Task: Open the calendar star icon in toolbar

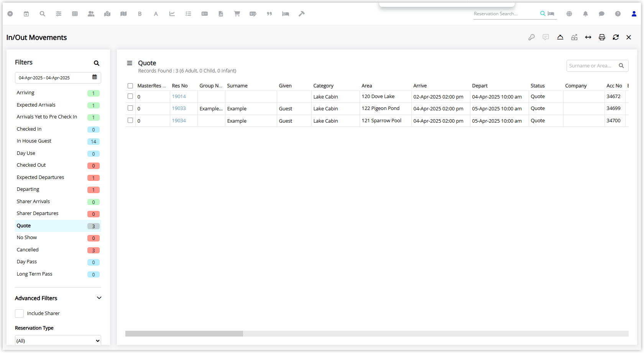Action: [26, 14]
